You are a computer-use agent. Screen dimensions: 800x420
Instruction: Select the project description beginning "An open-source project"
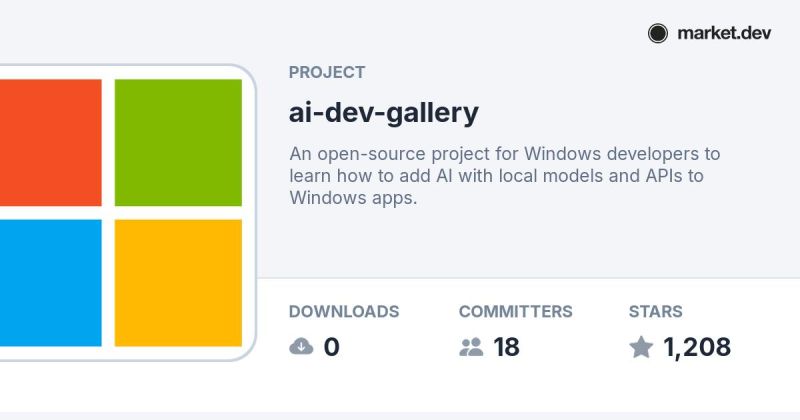[505, 176]
